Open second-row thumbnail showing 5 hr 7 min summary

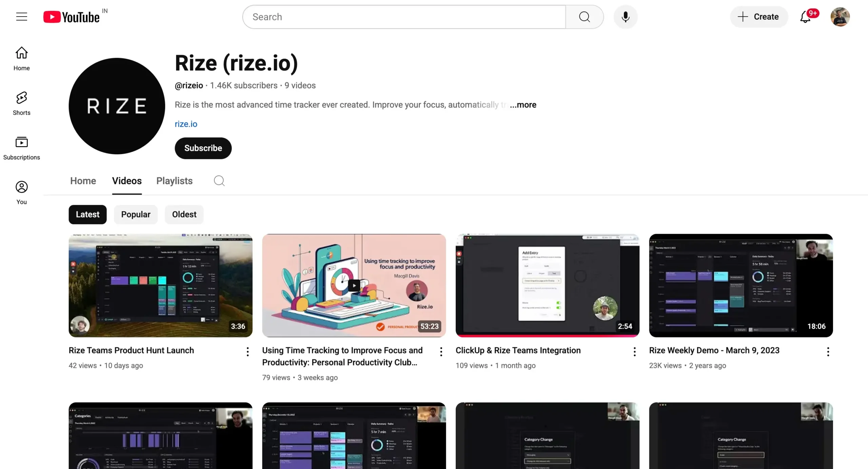354,436
